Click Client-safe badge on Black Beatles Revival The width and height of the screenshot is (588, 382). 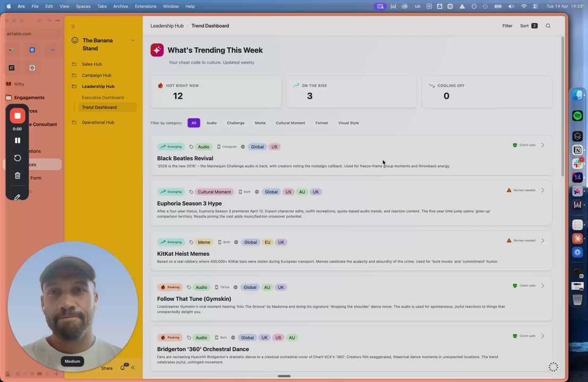pos(524,145)
